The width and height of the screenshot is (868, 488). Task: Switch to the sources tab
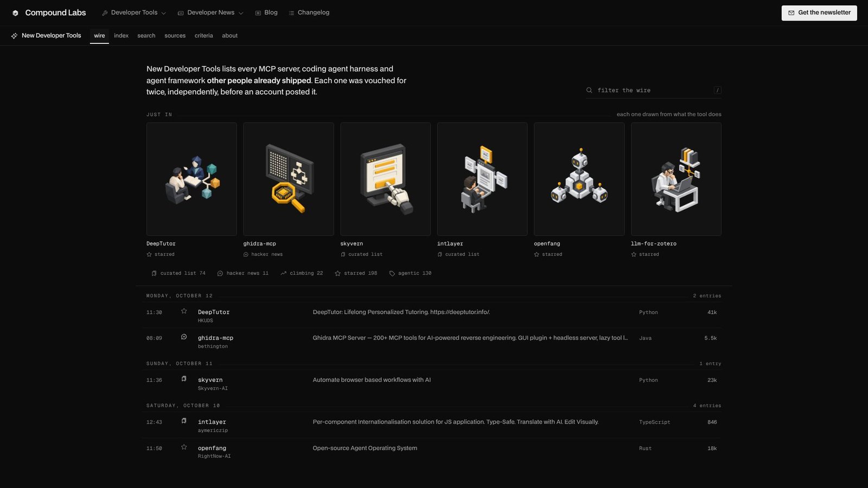pyautogui.click(x=175, y=36)
